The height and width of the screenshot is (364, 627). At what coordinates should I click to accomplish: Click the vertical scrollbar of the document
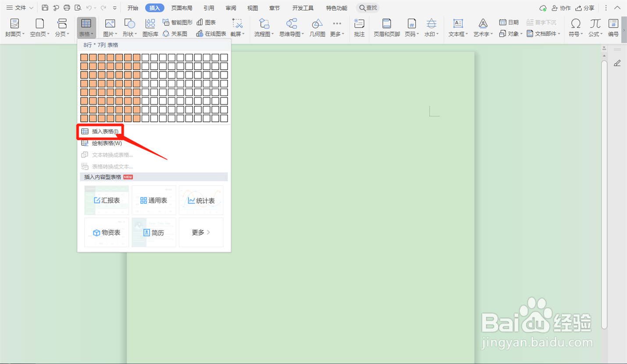[604, 194]
